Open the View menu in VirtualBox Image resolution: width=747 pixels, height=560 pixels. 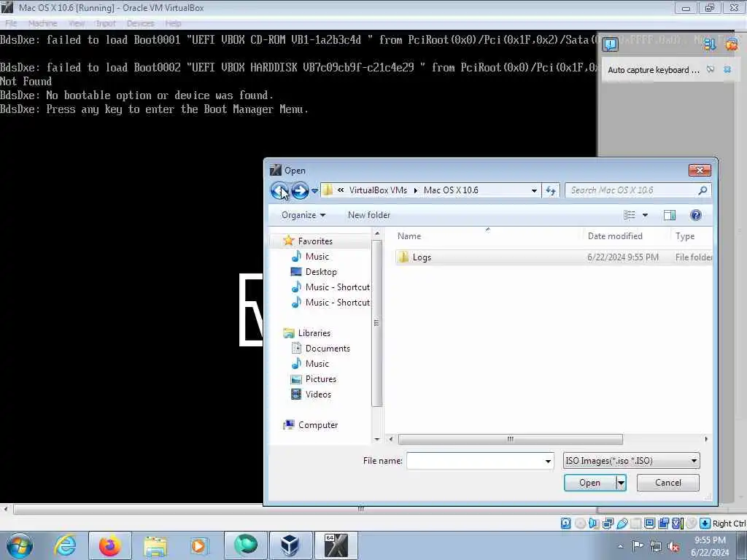pyautogui.click(x=76, y=23)
